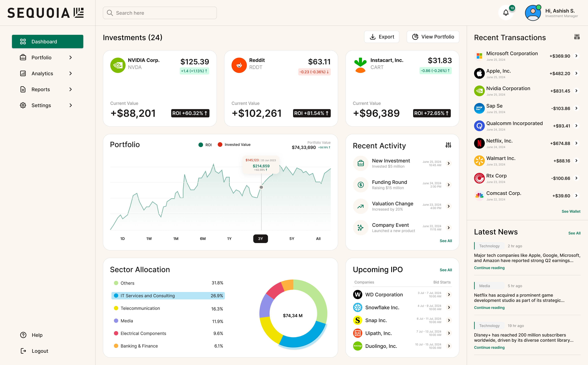The image size is (588, 365).
Task: Open Uipath, Inc. IPO chevron
Action: coord(449,333)
